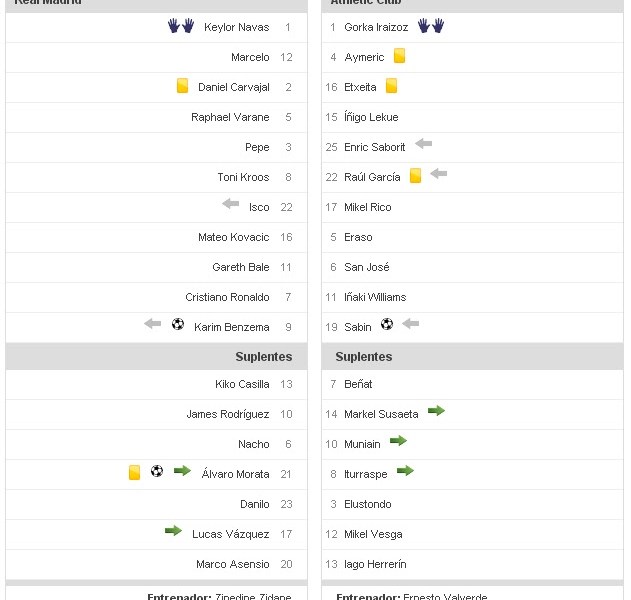Select Iñaki Williams in Athletic lineup

[375, 297]
